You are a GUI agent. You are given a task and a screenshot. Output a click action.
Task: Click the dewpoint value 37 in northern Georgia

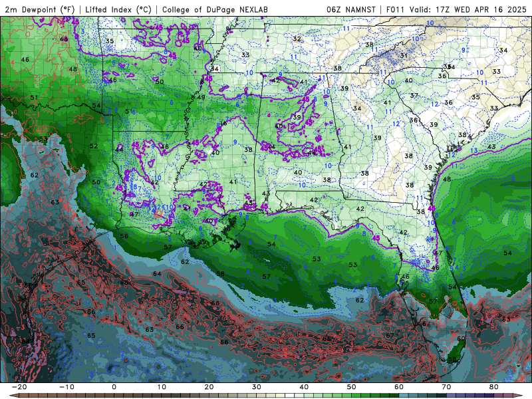(414, 95)
